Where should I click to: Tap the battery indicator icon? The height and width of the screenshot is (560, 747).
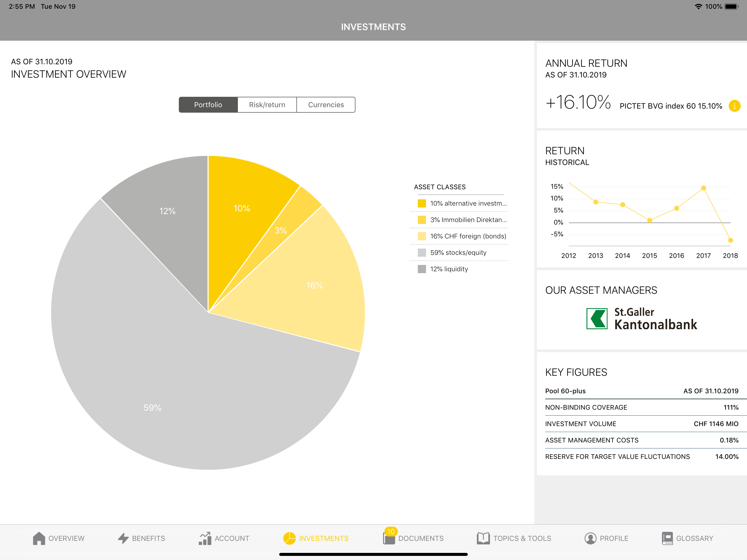pos(731,6)
